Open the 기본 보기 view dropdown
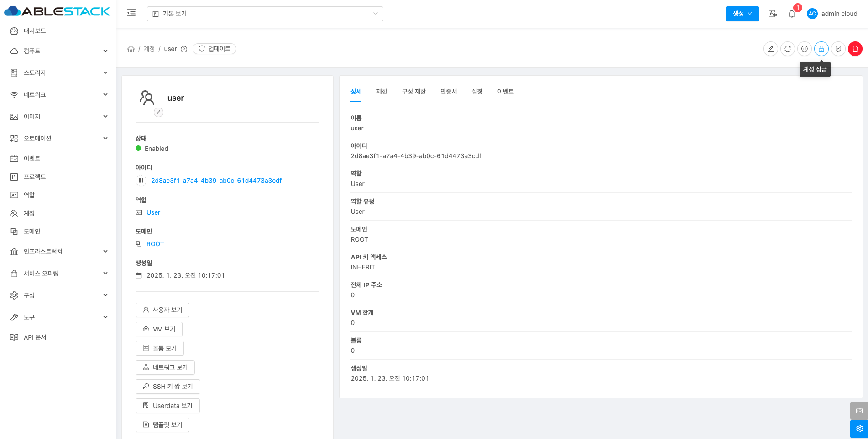 click(x=265, y=14)
